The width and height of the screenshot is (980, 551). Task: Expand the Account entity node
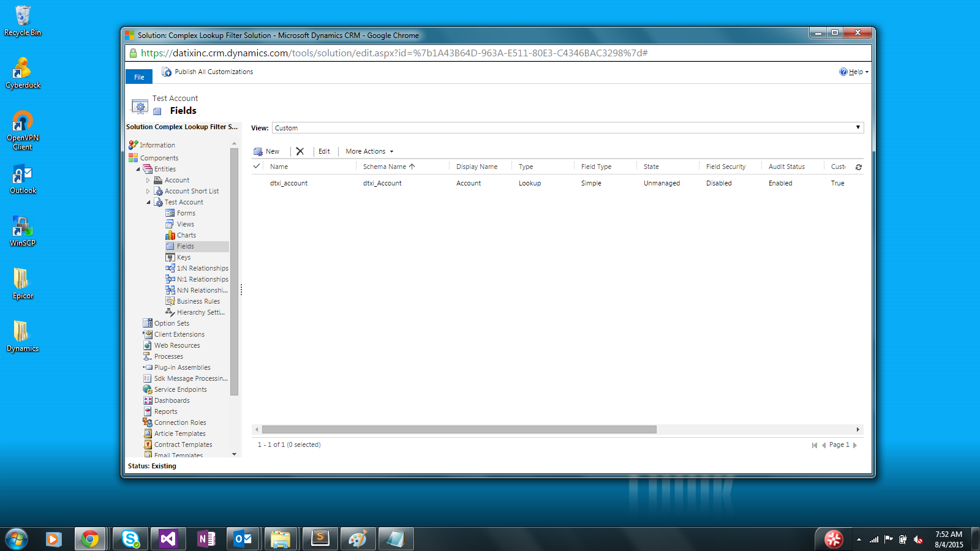click(x=148, y=180)
